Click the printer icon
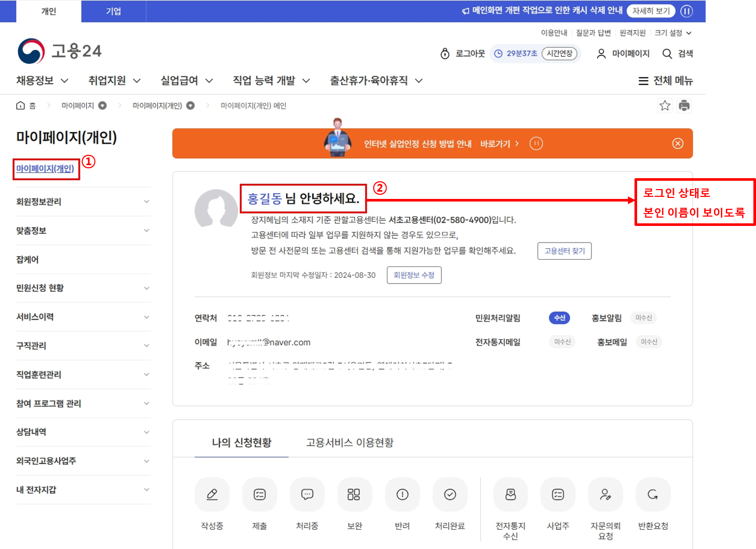The image size is (756, 549). click(x=684, y=105)
